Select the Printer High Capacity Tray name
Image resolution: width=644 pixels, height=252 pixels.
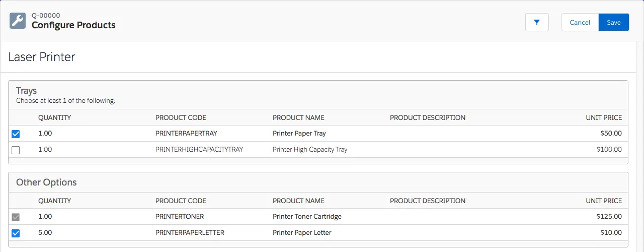[x=310, y=150]
